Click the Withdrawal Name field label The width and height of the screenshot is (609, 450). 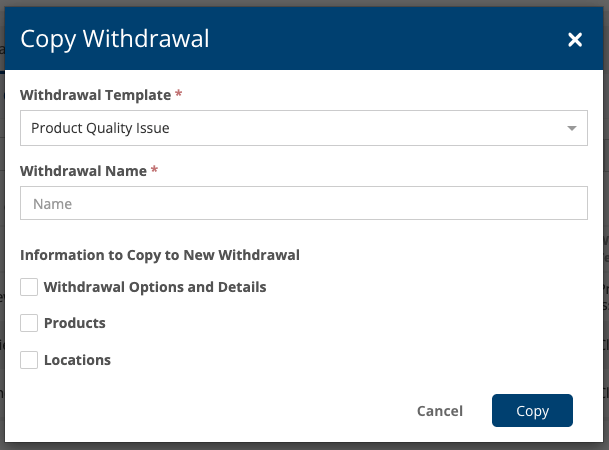(83, 171)
